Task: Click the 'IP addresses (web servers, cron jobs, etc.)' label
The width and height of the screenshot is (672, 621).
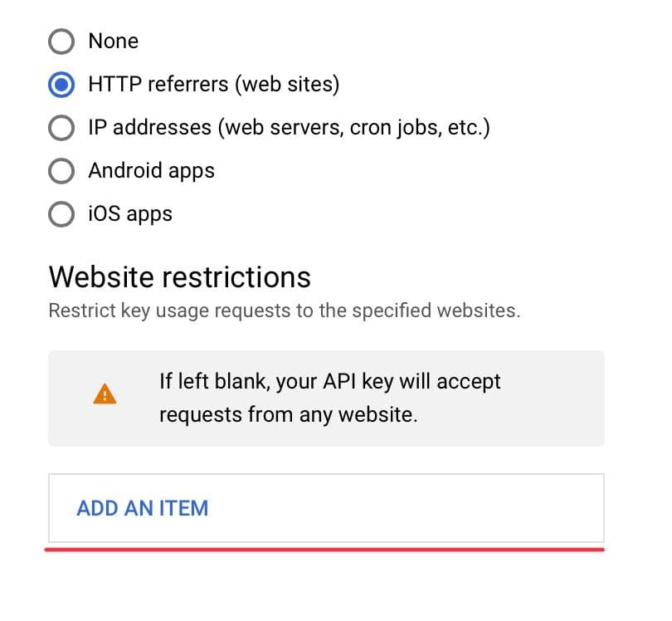Action: (x=289, y=127)
